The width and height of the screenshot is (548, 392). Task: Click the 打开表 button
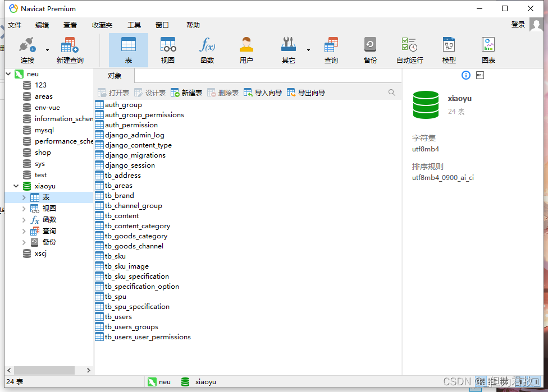(113, 93)
